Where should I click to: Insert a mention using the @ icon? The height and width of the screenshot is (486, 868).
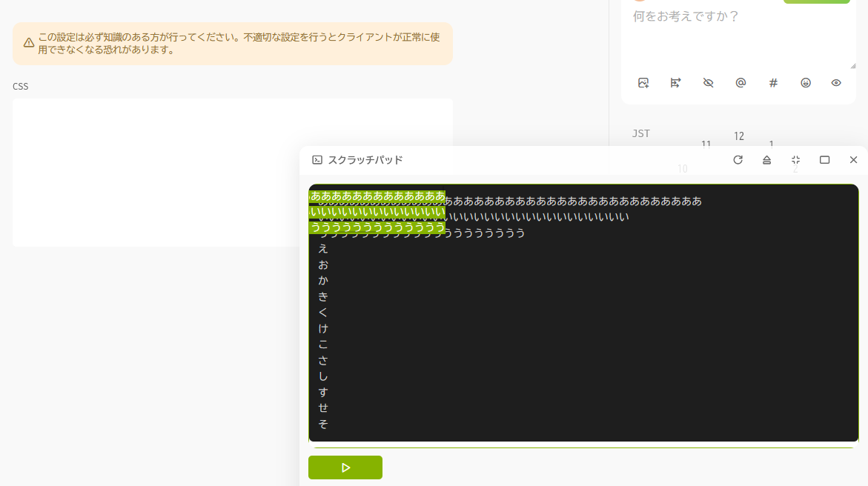coord(741,82)
